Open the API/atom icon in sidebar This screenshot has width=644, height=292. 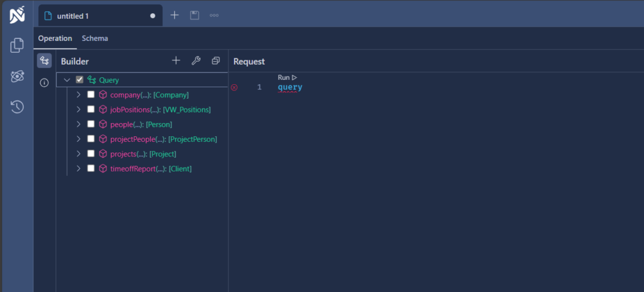click(17, 77)
